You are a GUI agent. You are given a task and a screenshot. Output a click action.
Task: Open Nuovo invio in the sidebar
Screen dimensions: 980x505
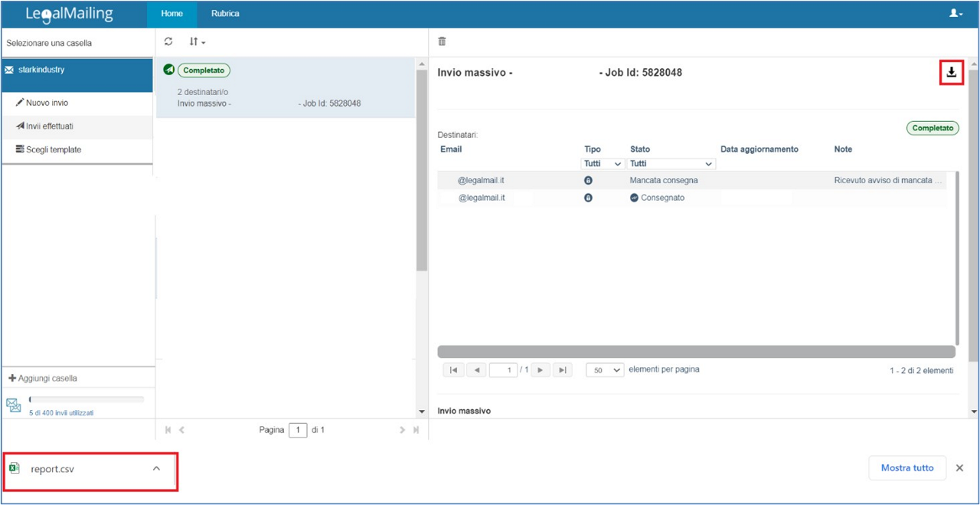click(47, 103)
